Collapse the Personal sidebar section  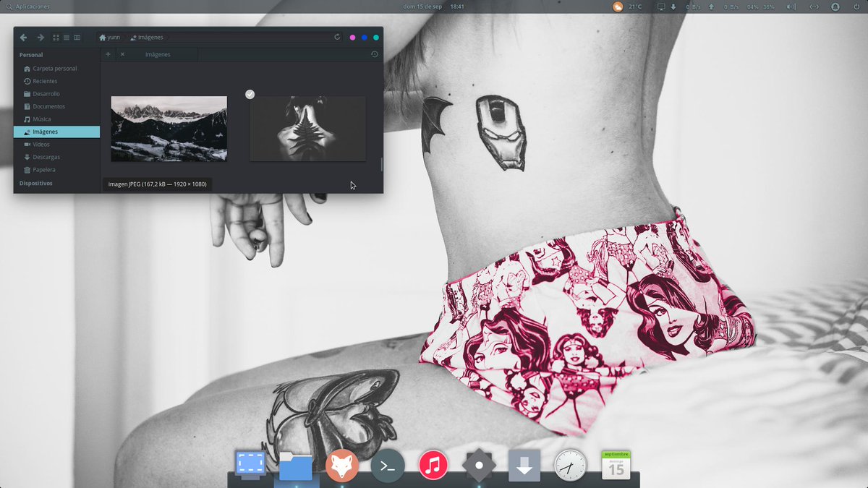coord(31,55)
